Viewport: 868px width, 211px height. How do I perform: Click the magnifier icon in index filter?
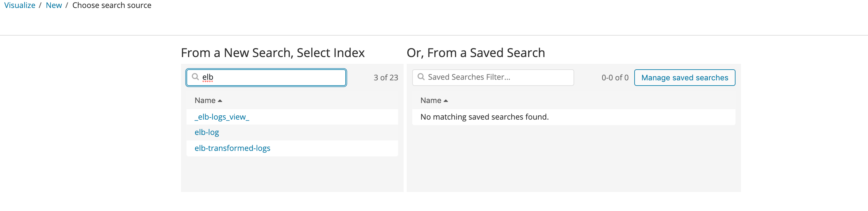195,77
